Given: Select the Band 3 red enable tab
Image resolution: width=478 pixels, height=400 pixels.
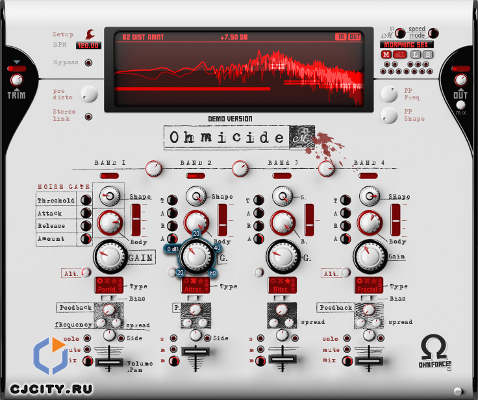Looking at the screenshot, I should 282,176.
